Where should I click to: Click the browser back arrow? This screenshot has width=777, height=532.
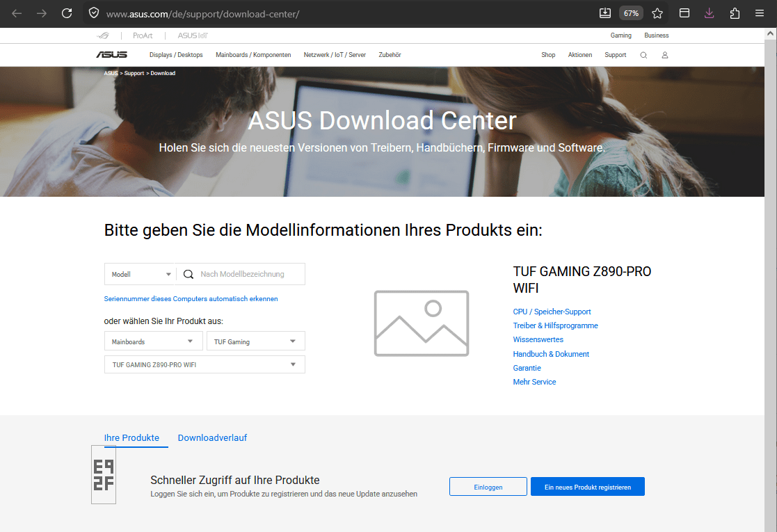(17, 13)
